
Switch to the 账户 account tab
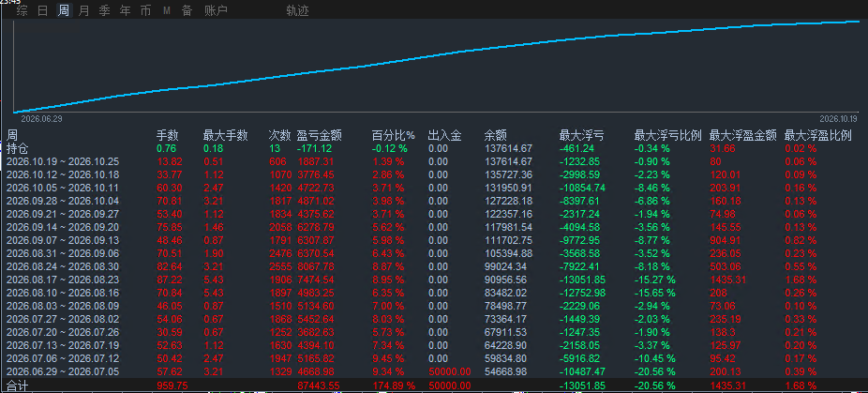216,10
